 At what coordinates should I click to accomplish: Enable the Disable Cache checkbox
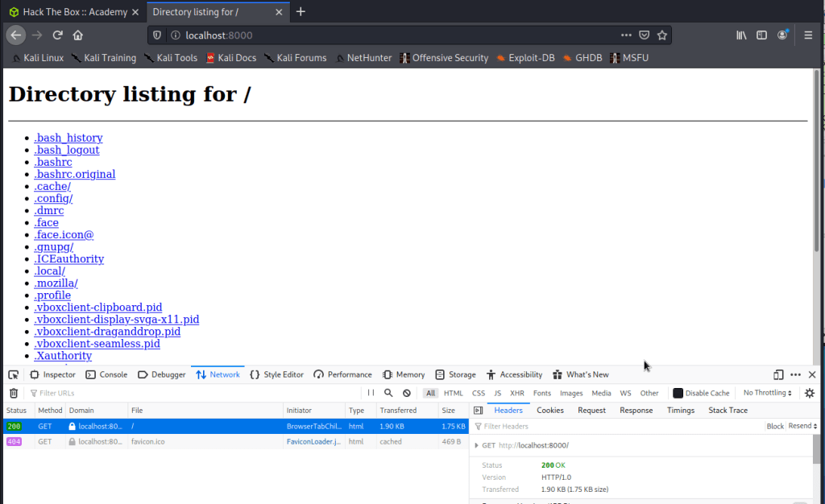click(678, 393)
